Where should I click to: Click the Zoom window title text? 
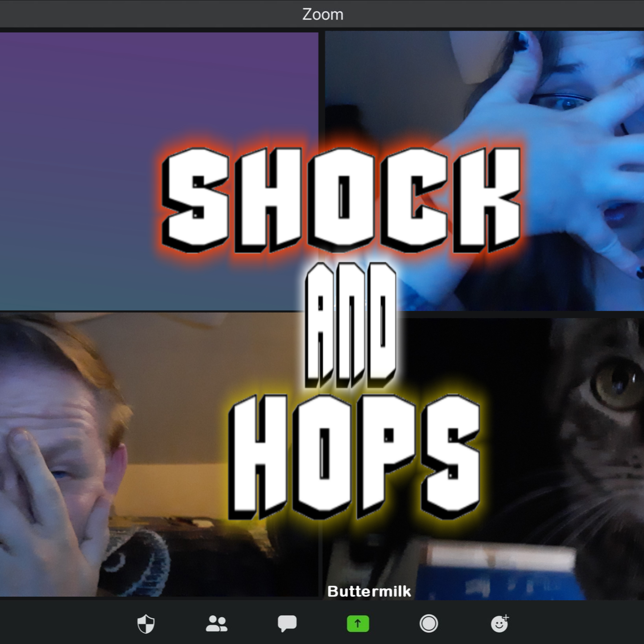pos(323,14)
